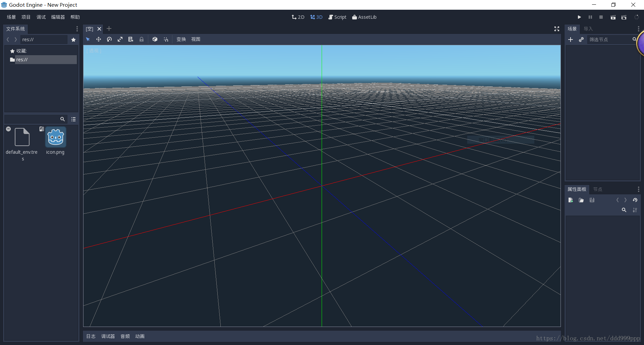
Task: Select the [空] scene tab
Action: tap(90, 29)
